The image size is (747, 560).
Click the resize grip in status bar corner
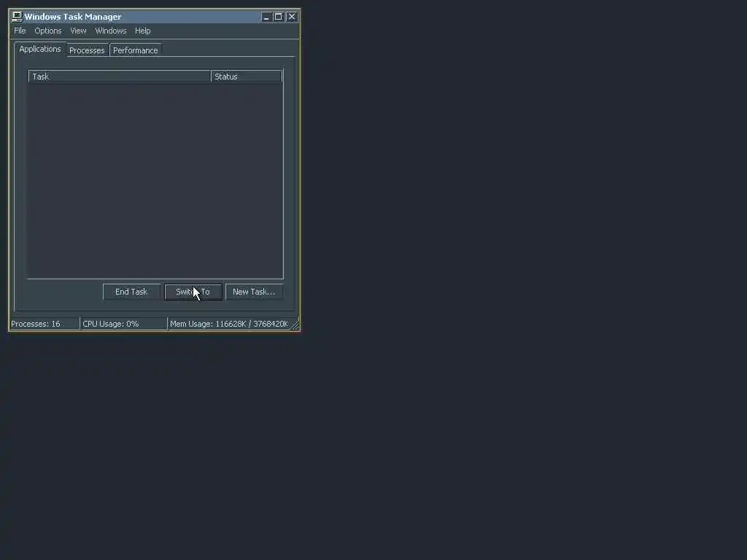[x=295, y=325]
